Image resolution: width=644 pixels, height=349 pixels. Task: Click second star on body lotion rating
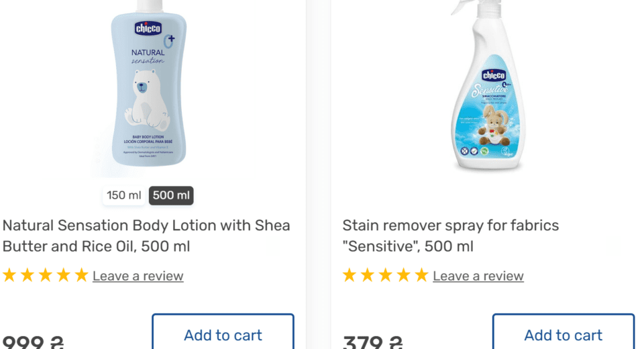pos(28,275)
